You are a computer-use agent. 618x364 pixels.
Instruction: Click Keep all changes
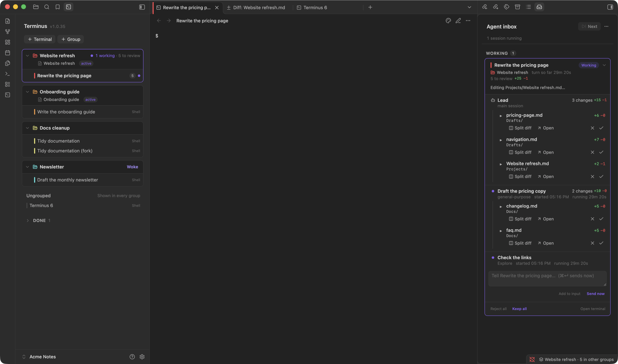tap(519, 309)
